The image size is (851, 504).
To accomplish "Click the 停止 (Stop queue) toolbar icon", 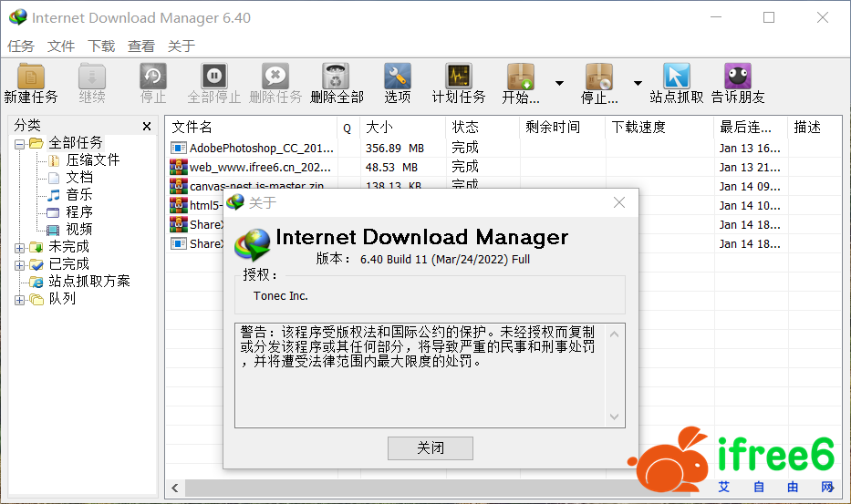I will click(599, 77).
